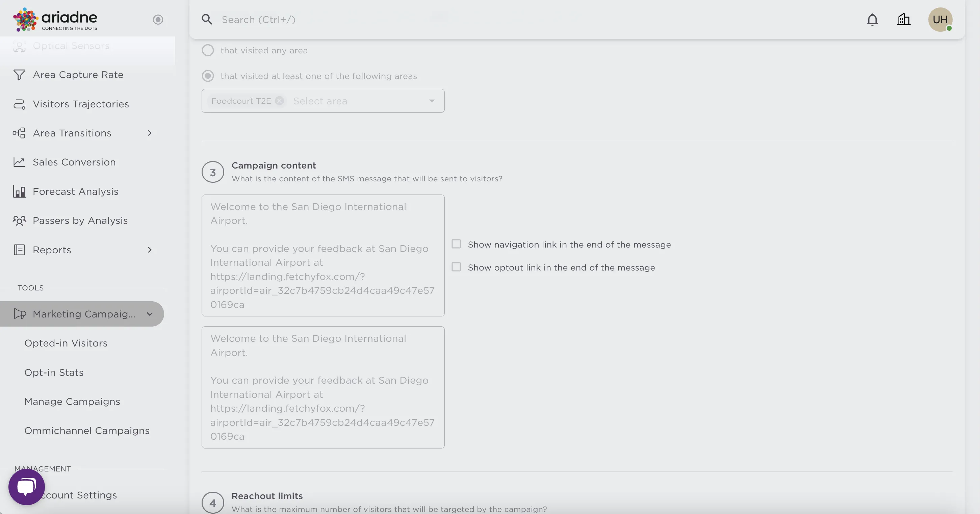Select the 'that visited any area' option

208,50
